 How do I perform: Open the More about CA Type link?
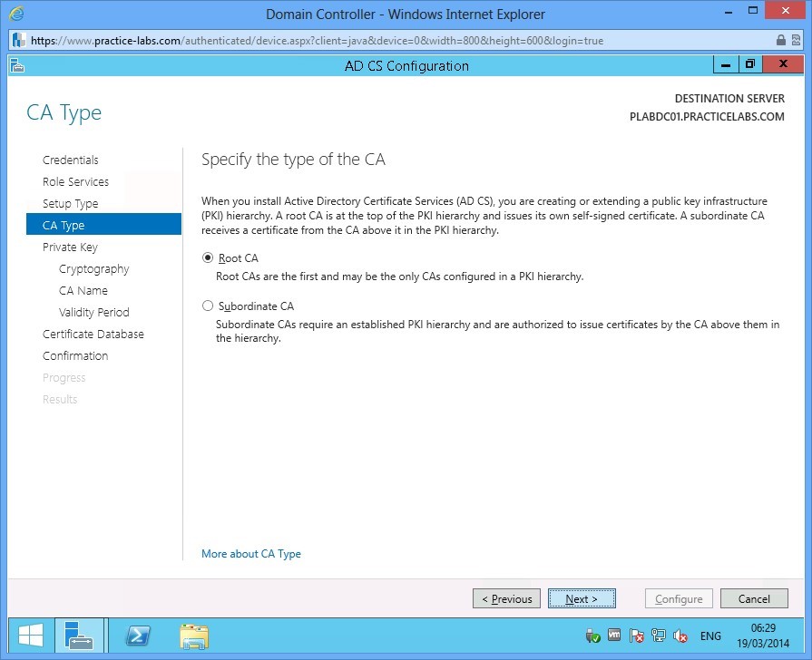(250, 553)
